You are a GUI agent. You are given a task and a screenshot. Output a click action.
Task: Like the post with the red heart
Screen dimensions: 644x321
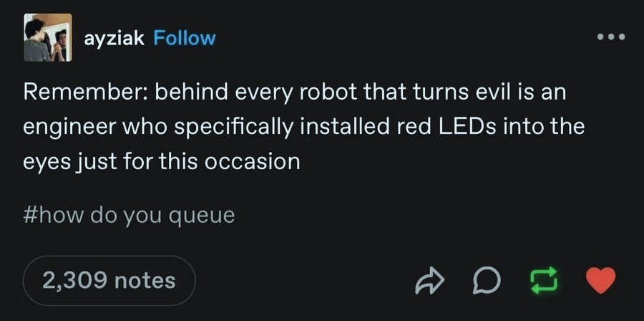coord(600,280)
